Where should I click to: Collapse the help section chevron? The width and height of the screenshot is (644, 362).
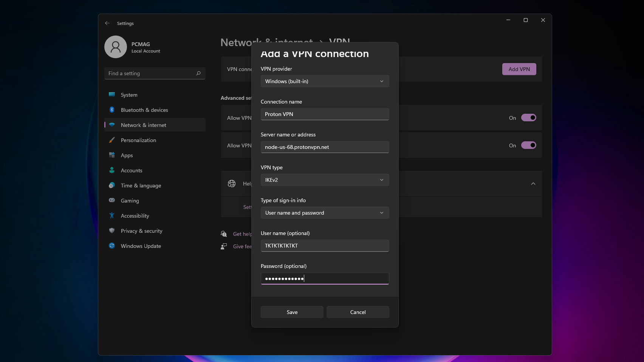click(533, 184)
